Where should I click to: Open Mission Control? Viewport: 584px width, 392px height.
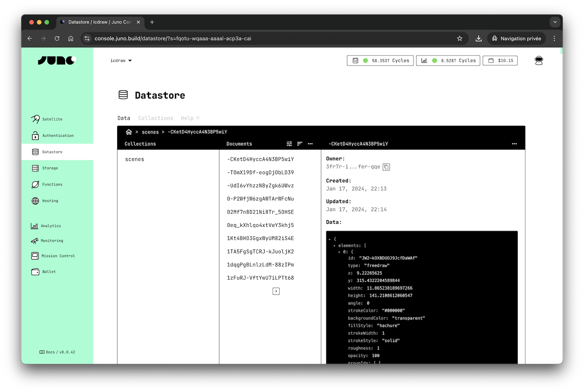point(58,256)
